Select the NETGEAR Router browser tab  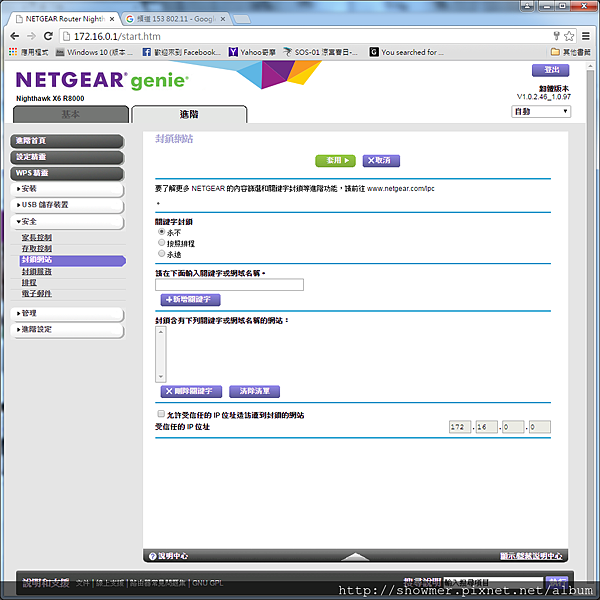point(65,19)
